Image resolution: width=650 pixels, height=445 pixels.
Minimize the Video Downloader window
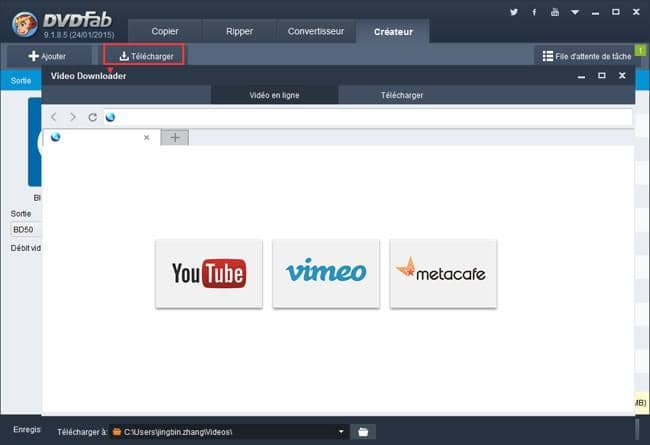pyautogui.click(x=581, y=76)
